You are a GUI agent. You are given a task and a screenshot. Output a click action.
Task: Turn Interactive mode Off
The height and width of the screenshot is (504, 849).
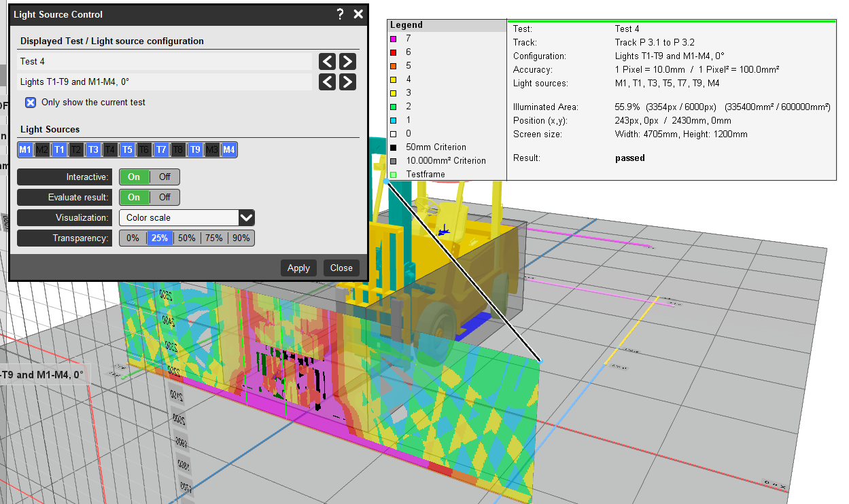[x=164, y=177]
